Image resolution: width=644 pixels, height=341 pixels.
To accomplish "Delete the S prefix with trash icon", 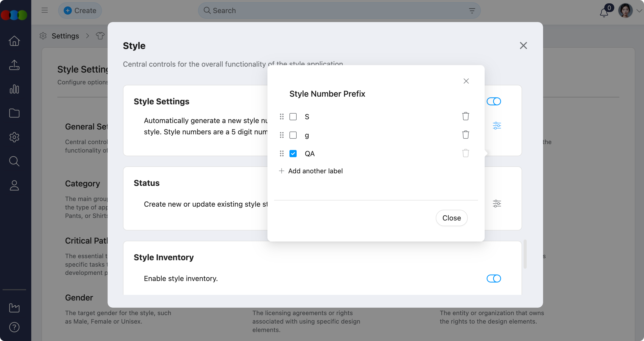I will click(x=465, y=116).
